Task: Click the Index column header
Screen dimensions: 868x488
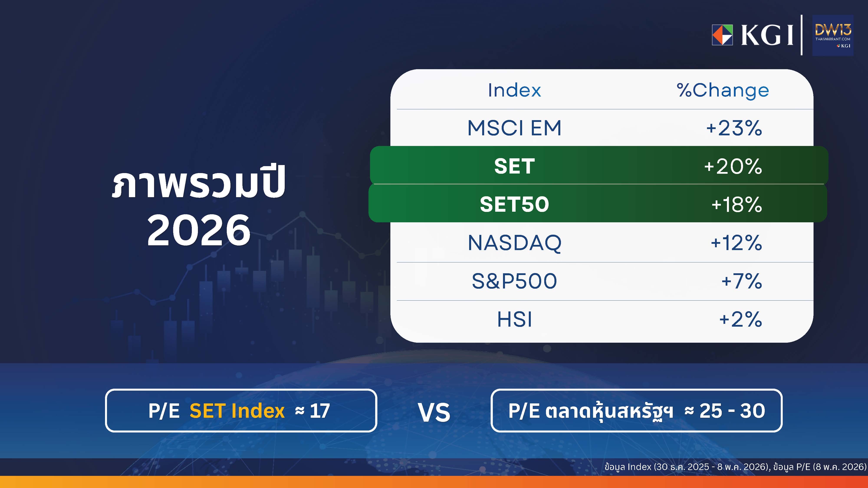Action: point(515,90)
